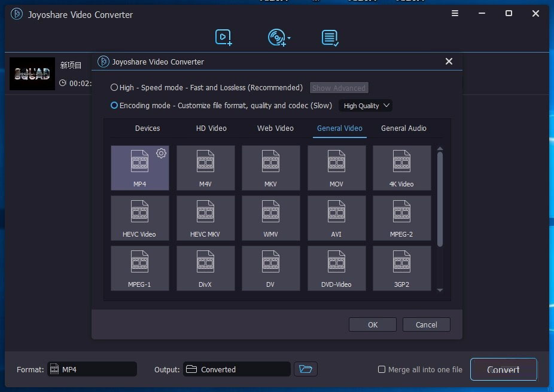Viewport: 554px width, 392px height.
Task: Click the add media toolbar icon
Action: tap(223, 37)
